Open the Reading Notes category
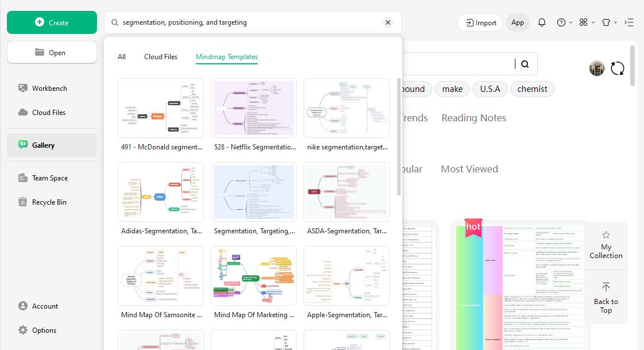Viewport: 644px width, 350px height. pyautogui.click(x=474, y=118)
